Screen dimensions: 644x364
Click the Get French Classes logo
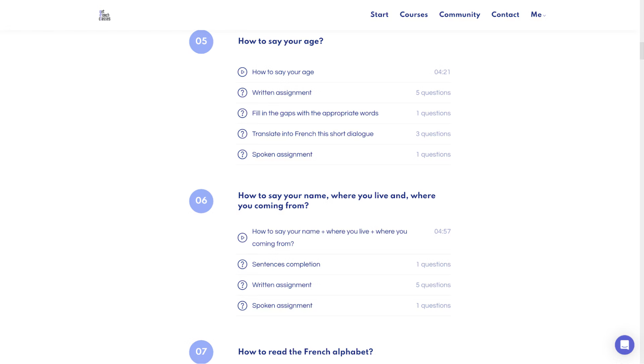click(104, 15)
